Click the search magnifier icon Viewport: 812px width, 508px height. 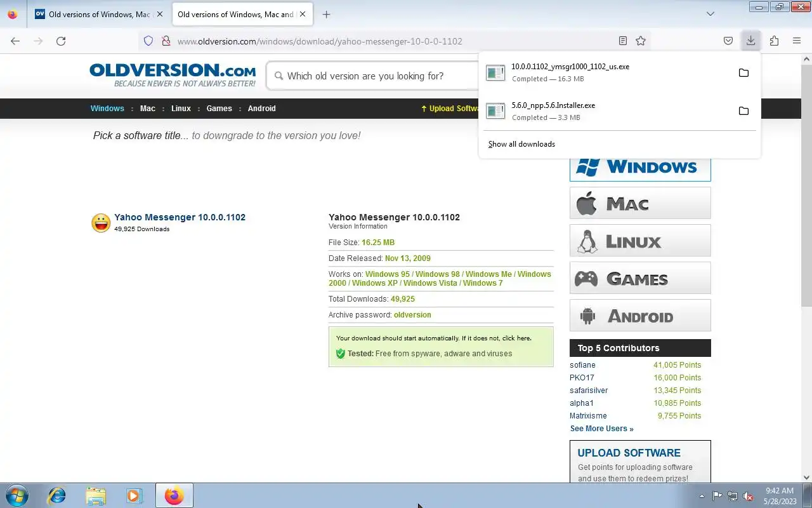278,76
